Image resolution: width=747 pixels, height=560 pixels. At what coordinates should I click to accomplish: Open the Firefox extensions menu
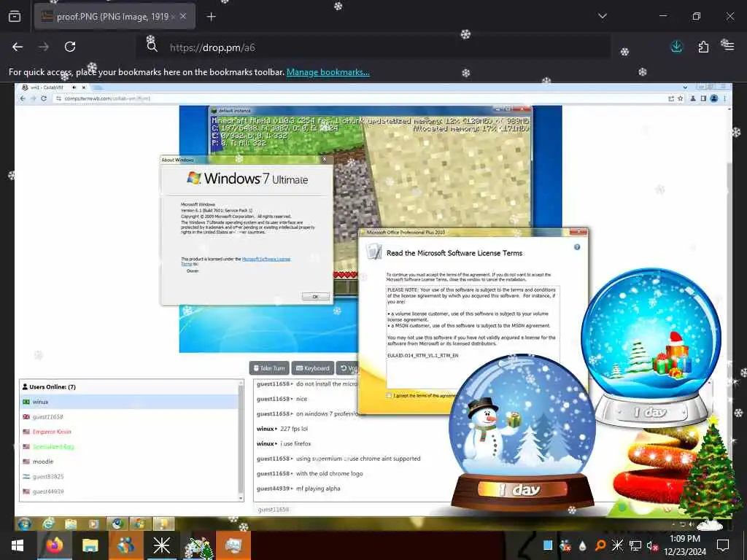point(703,47)
